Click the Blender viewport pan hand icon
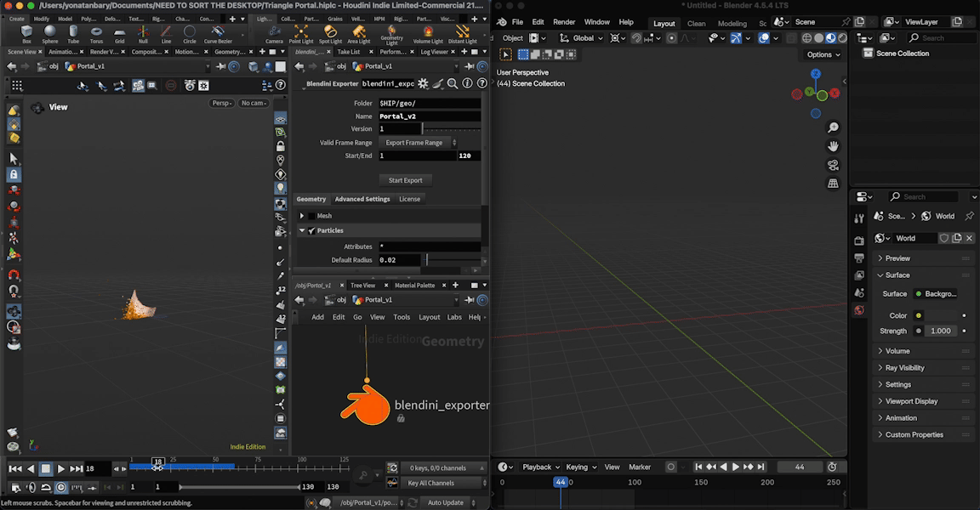Image resolution: width=980 pixels, height=510 pixels. tap(833, 146)
